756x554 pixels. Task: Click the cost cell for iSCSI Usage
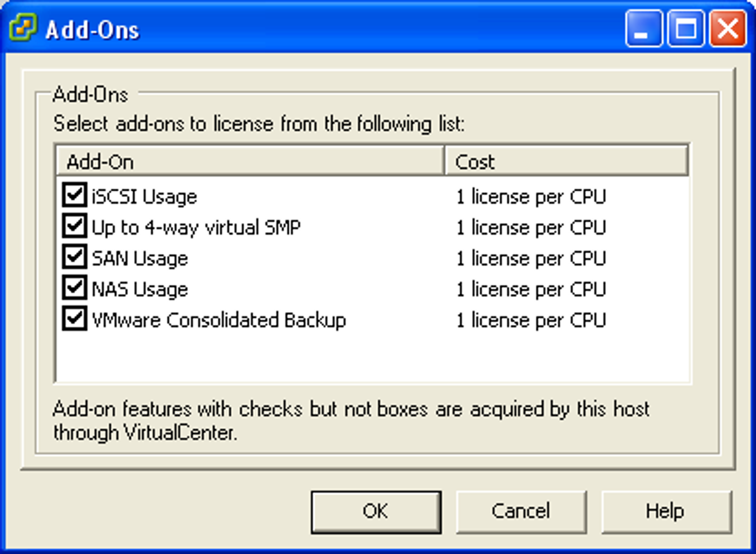click(x=531, y=197)
